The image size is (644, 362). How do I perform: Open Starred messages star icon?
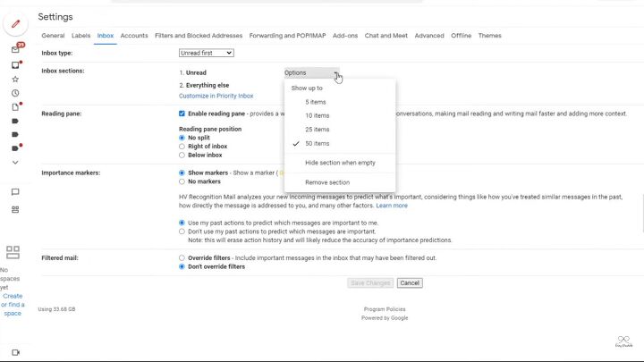(15, 79)
